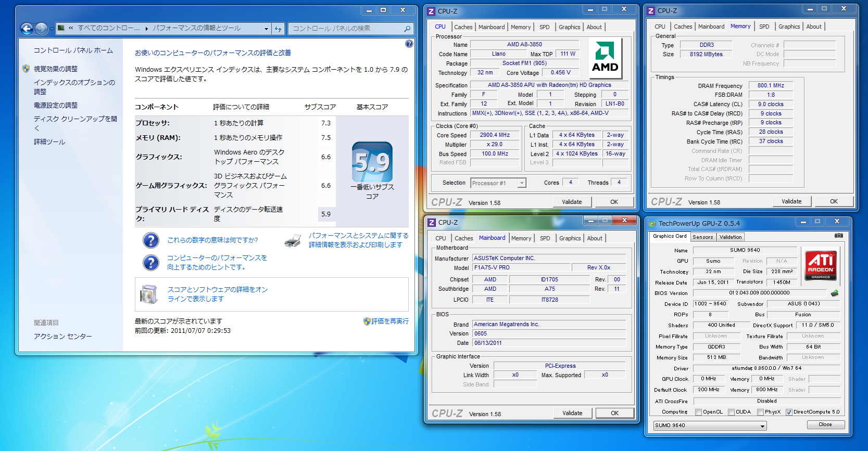Open Graphics tab in CPU-Z window showing Mainboard
Screen dimensions: 868x451
[x=570, y=238]
